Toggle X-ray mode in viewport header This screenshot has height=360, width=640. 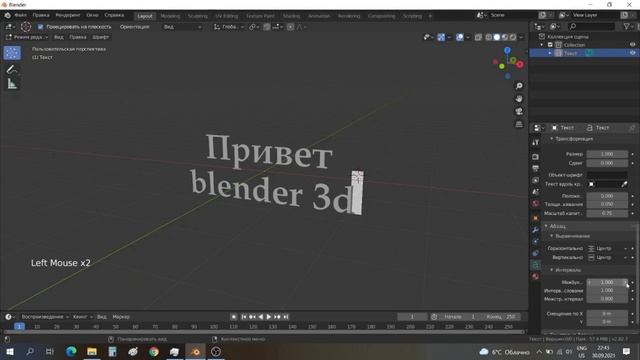(x=478, y=37)
